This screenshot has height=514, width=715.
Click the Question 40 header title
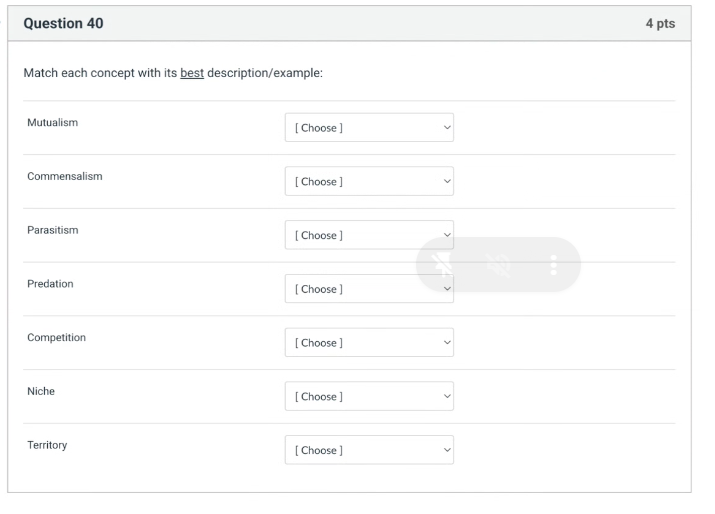click(x=62, y=23)
